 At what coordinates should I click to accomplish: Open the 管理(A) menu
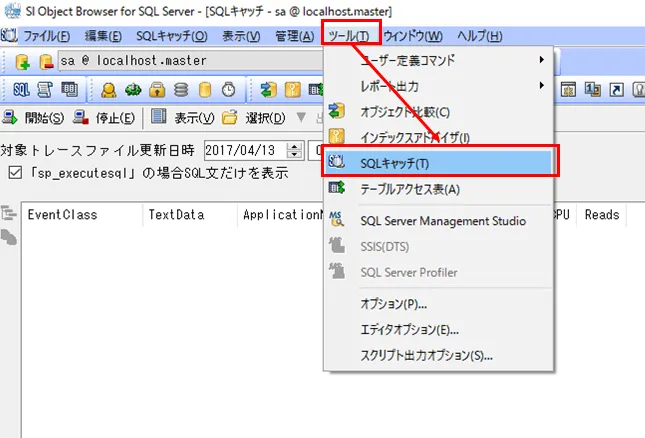(295, 36)
